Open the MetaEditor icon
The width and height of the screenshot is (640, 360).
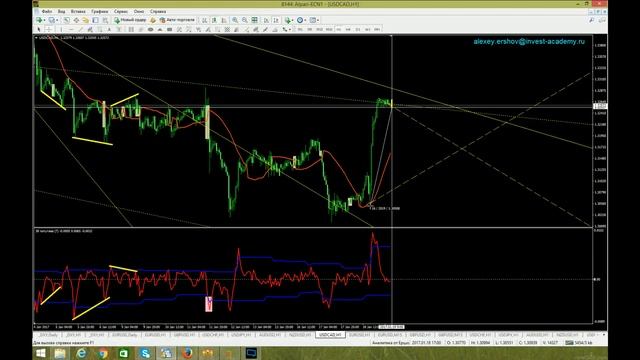tap(153, 20)
